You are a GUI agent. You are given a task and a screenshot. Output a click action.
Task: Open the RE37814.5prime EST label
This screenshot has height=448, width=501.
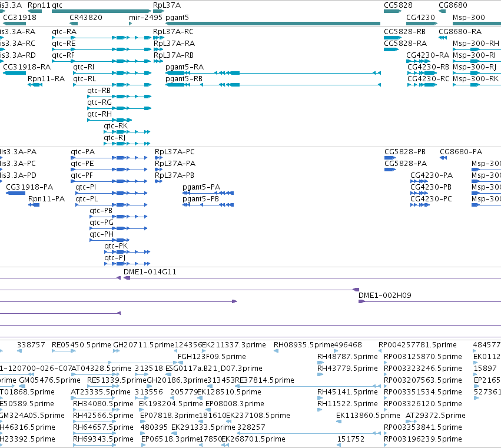pos(264,380)
